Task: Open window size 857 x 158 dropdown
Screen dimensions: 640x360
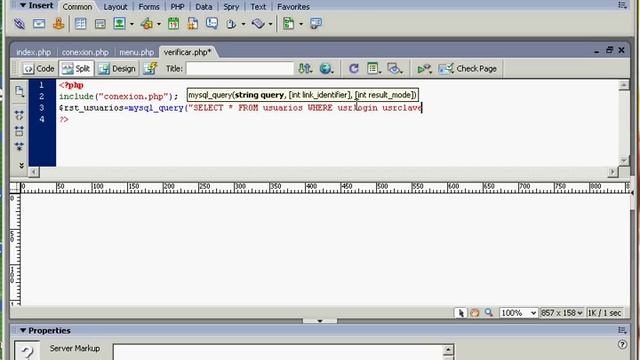Action: pyautogui.click(x=562, y=313)
